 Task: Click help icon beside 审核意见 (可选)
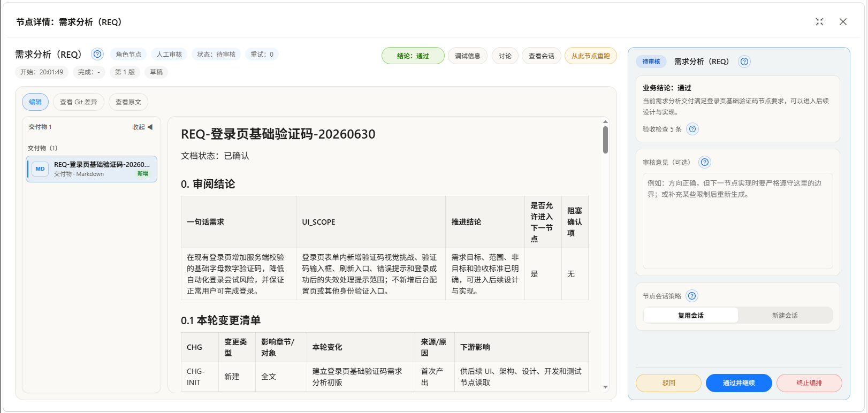(x=705, y=162)
